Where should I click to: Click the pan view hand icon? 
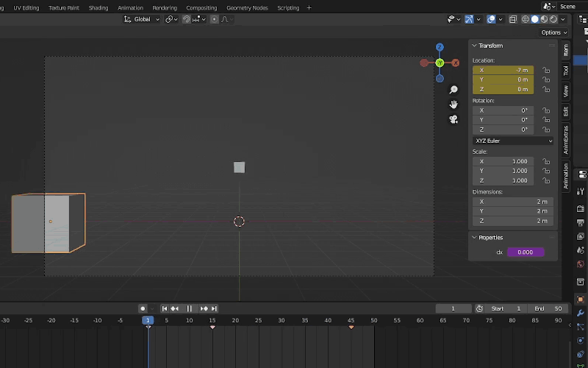point(453,105)
